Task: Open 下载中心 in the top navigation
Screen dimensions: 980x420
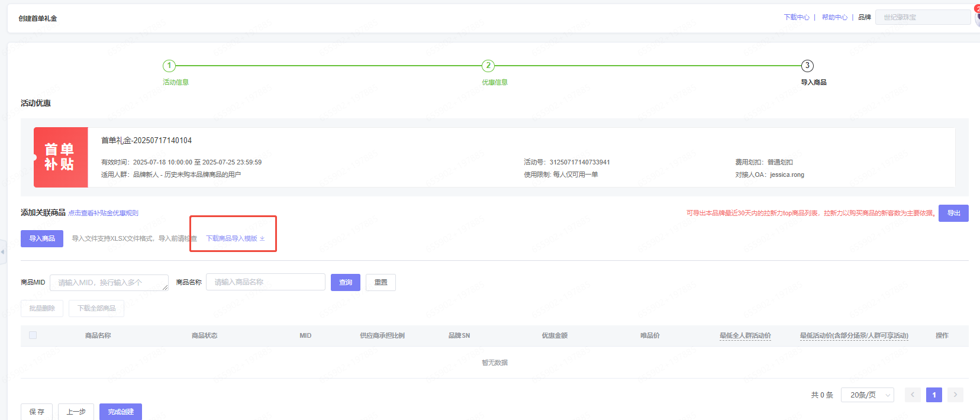Action: (796, 17)
